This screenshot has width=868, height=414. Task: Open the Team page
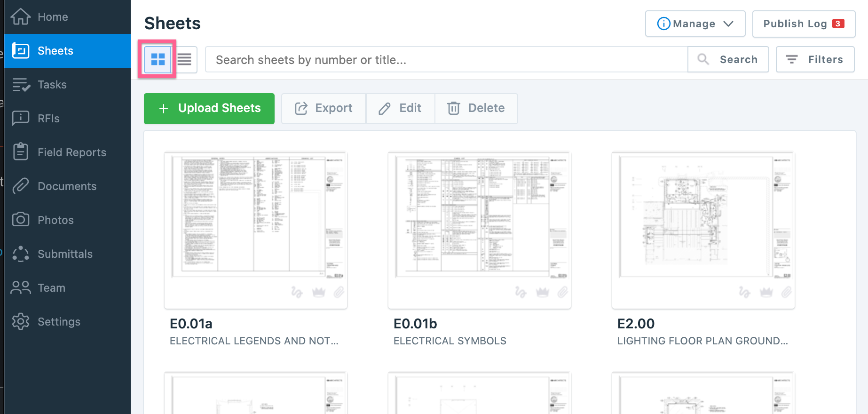tap(67, 288)
